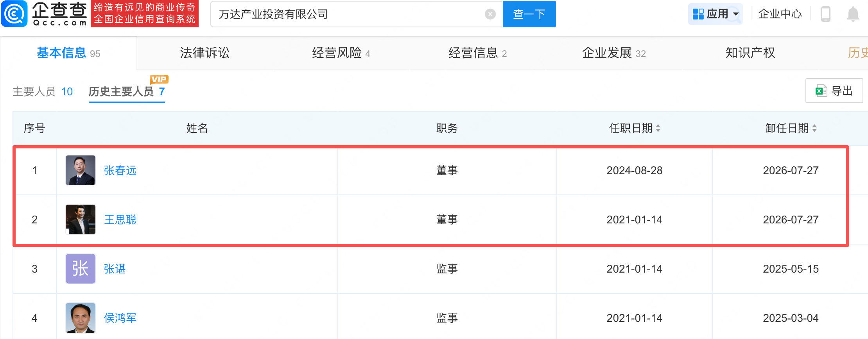Click the apps grid icon
The width and height of the screenshot is (868, 339).
(698, 14)
